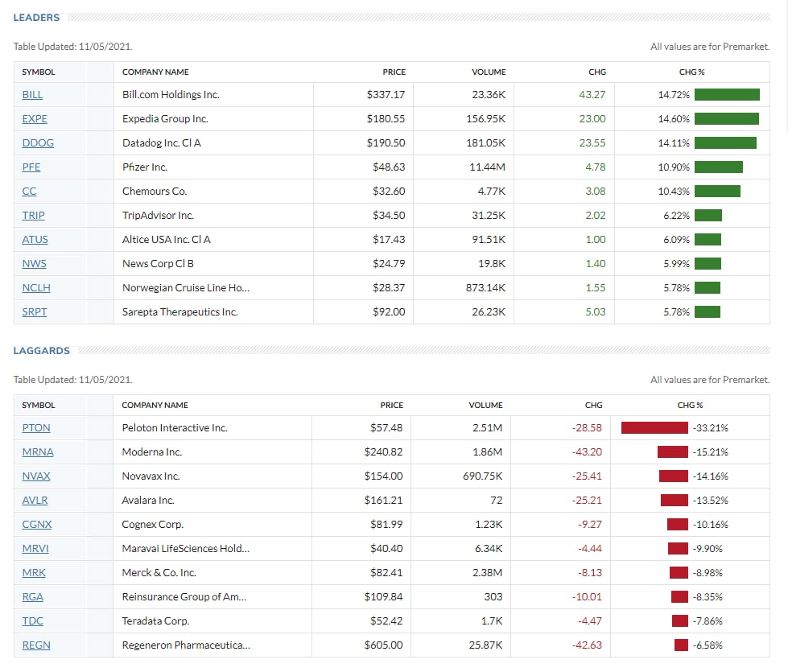Screen dimensions: 788x672
Task: Select the Regeneron Pharmaceuticals company name
Action: (x=186, y=645)
